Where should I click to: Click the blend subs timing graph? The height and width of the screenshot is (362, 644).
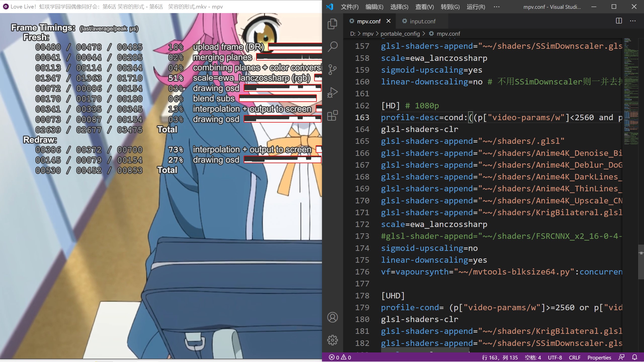click(x=278, y=98)
